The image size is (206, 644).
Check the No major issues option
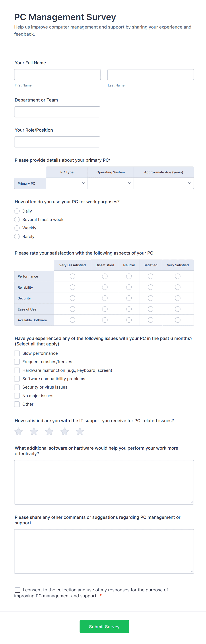coord(17,395)
